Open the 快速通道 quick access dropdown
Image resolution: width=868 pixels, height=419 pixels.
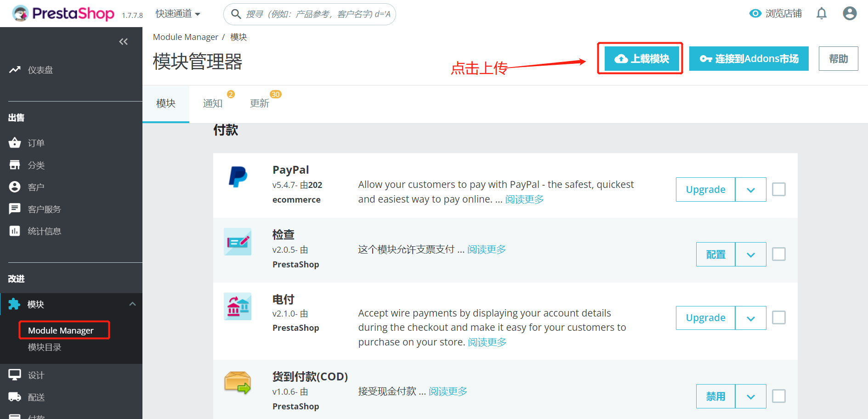point(178,14)
